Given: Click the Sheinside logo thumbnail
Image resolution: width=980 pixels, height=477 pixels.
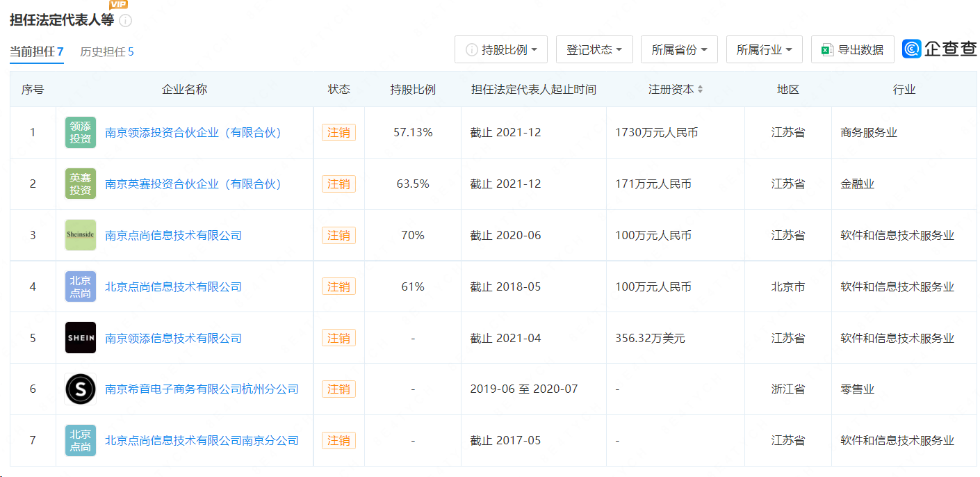Looking at the screenshot, I should point(81,235).
